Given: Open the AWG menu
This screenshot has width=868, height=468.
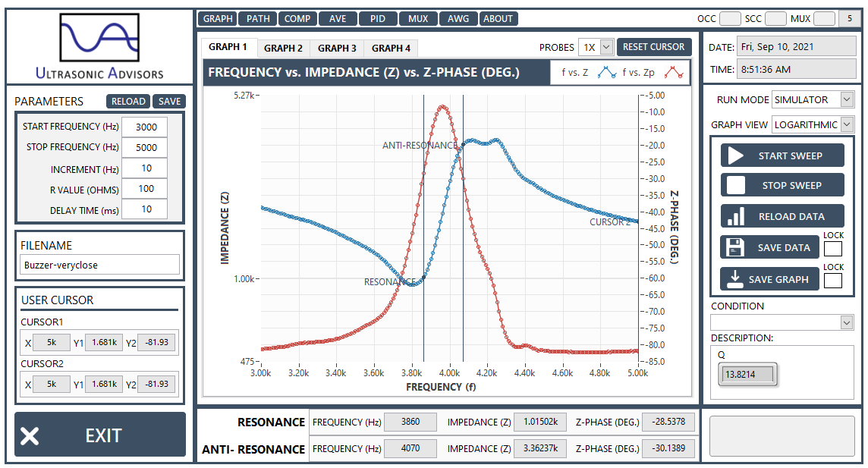Looking at the screenshot, I should click(x=458, y=19).
